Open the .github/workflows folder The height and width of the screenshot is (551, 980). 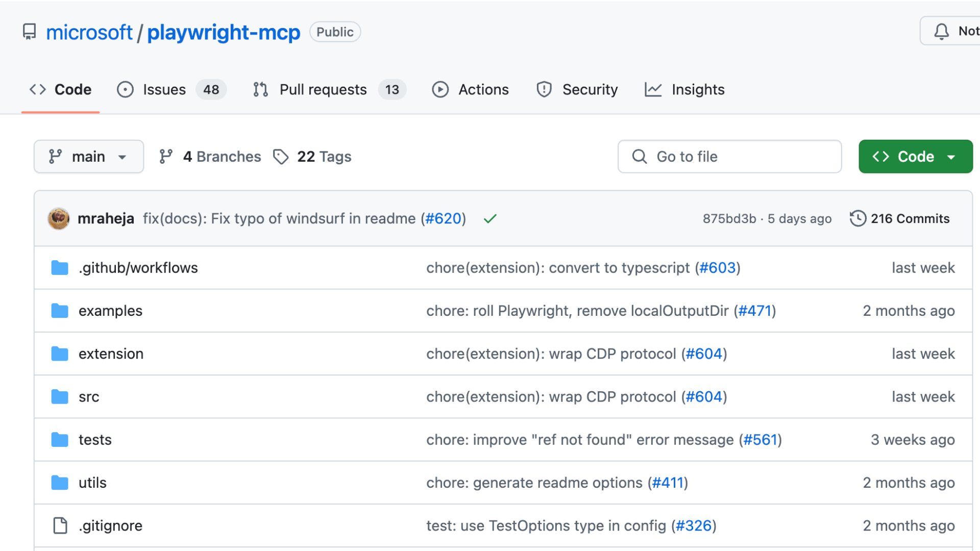138,268
